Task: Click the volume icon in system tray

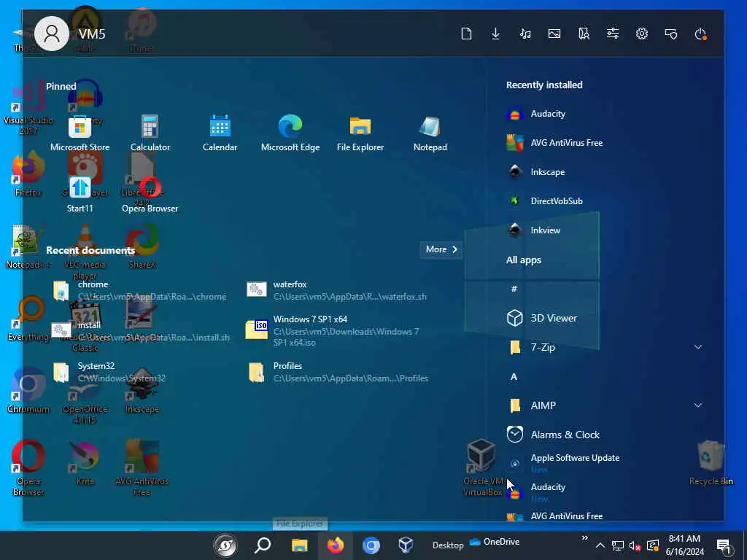Action: (635, 545)
